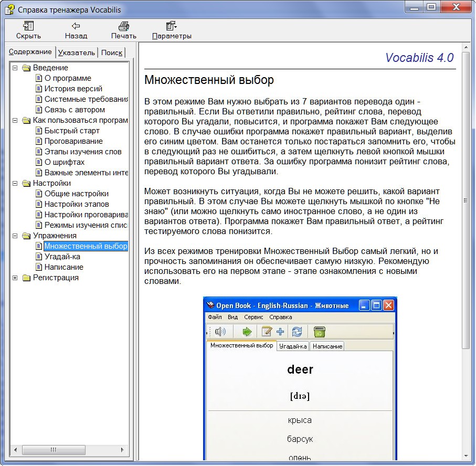Maximize the help window
Viewport: 476px width, 466px height.
click(431, 7)
